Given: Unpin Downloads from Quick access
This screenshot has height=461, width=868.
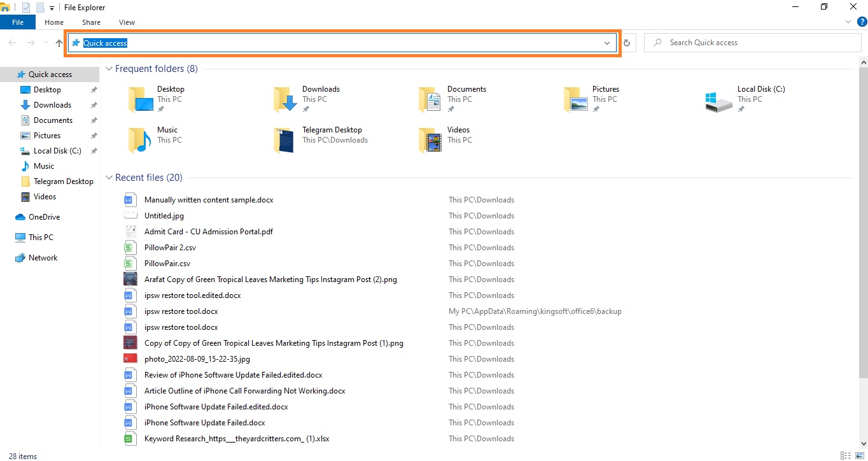Looking at the screenshot, I should (94, 104).
